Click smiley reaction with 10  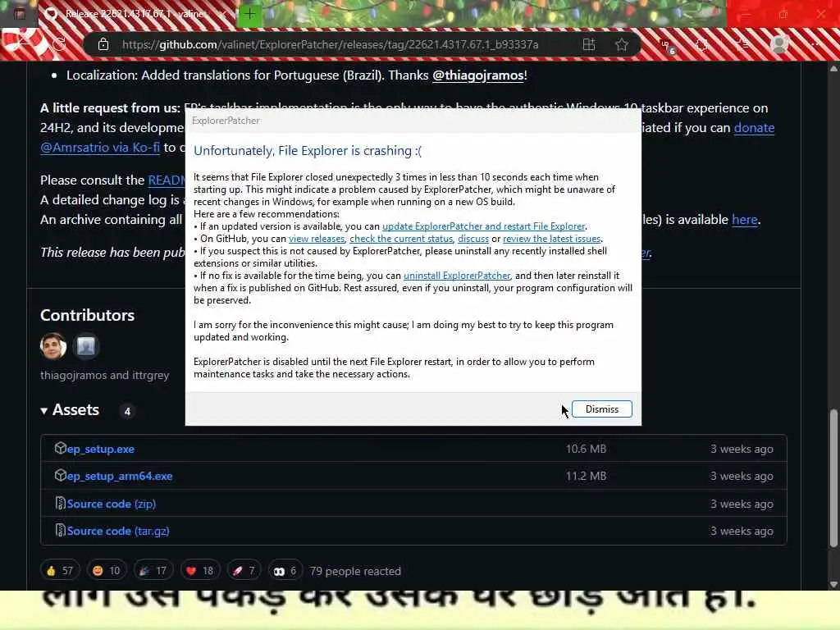(x=106, y=571)
